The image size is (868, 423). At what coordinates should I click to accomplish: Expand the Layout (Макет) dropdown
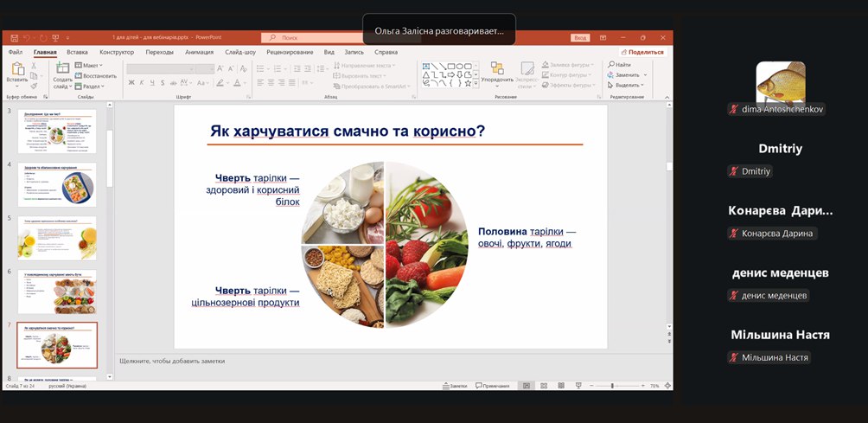point(89,65)
